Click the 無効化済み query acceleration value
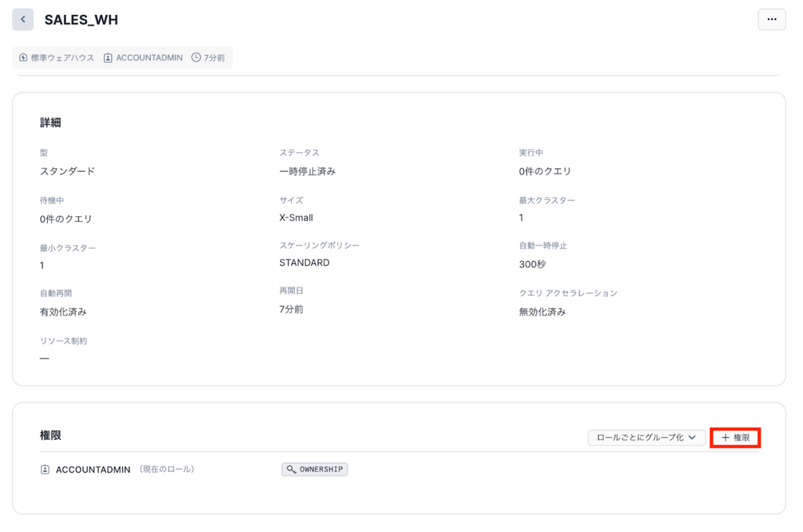 point(542,312)
